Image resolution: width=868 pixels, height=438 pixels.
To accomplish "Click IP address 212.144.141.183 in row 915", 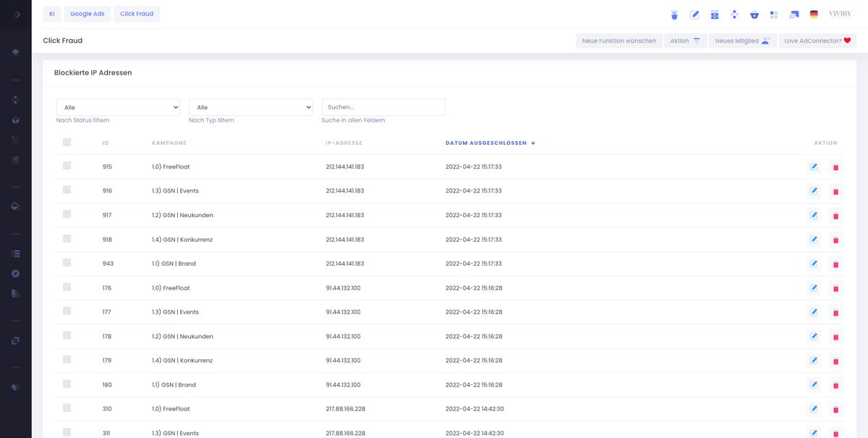I will click(x=345, y=167).
